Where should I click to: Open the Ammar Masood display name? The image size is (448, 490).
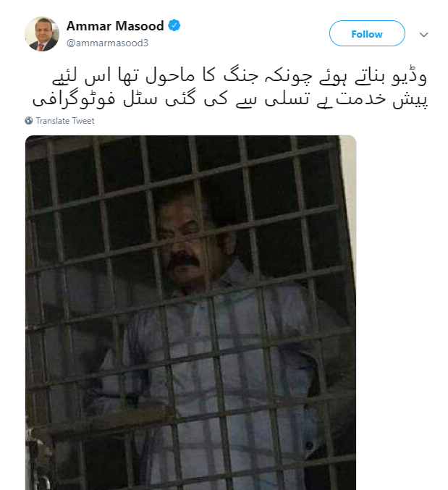click(115, 26)
